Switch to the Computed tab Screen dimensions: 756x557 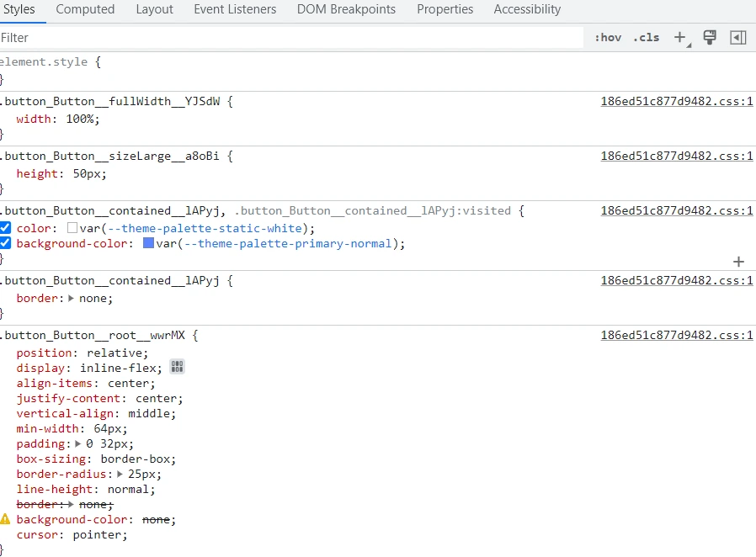tap(85, 9)
